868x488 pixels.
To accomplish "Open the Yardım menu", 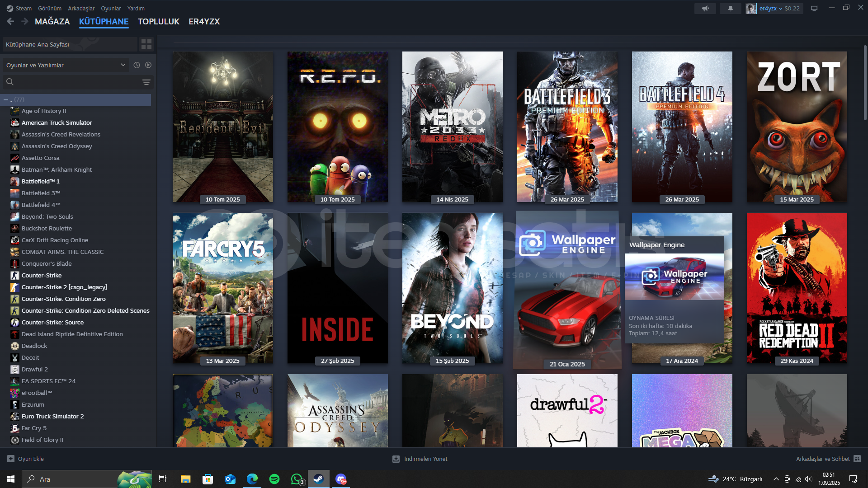I will (x=136, y=8).
